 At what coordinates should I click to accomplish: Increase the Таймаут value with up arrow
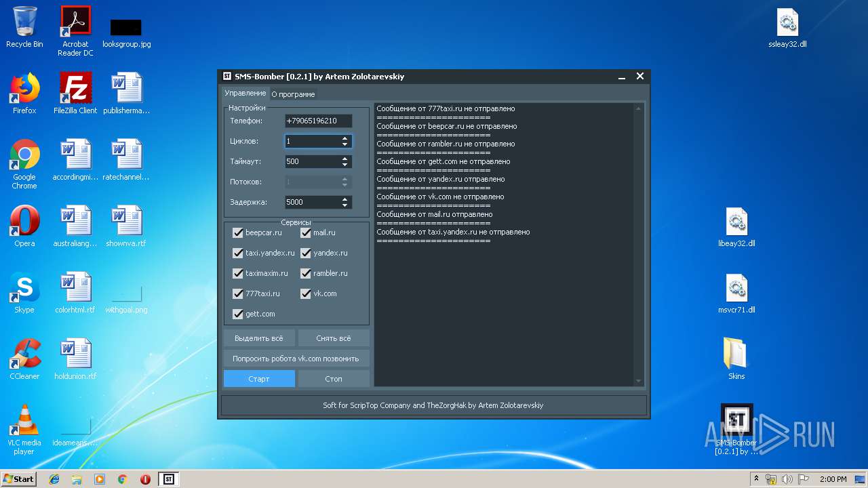click(345, 159)
